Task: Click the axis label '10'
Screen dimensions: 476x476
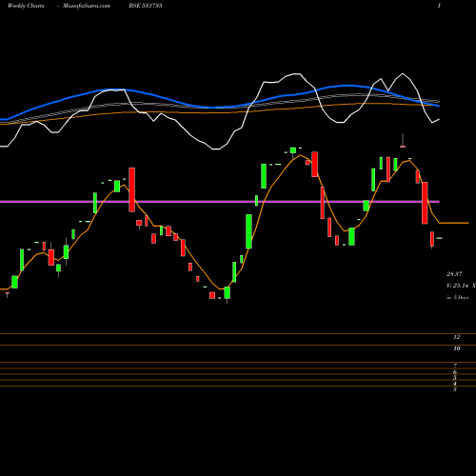Action: tap(457, 348)
